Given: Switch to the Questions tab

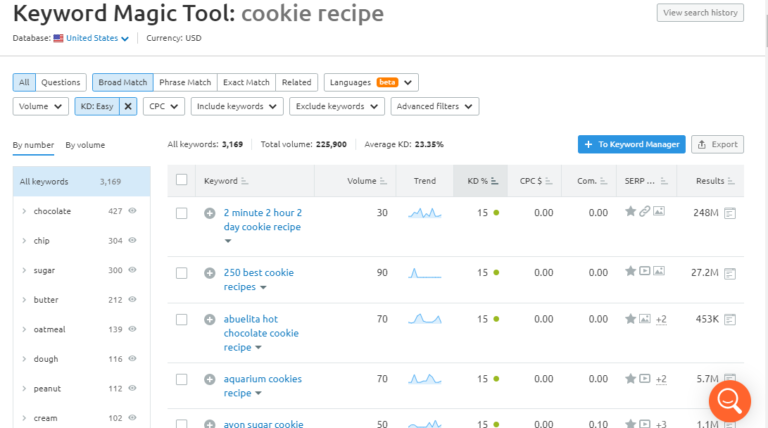Looking at the screenshot, I should point(61,82).
